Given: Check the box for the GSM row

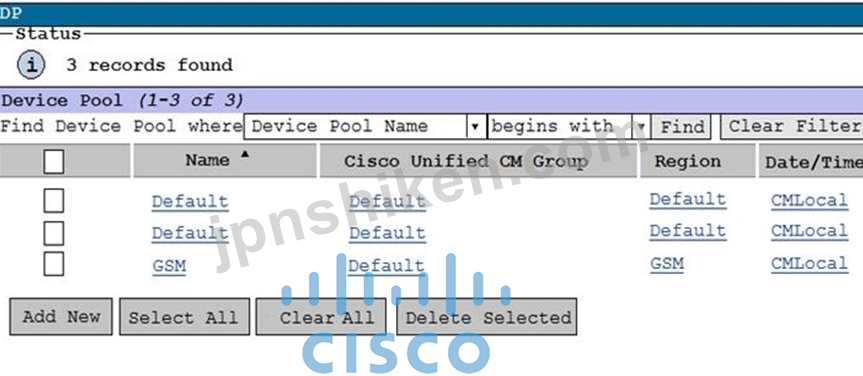Looking at the screenshot, I should click(53, 264).
